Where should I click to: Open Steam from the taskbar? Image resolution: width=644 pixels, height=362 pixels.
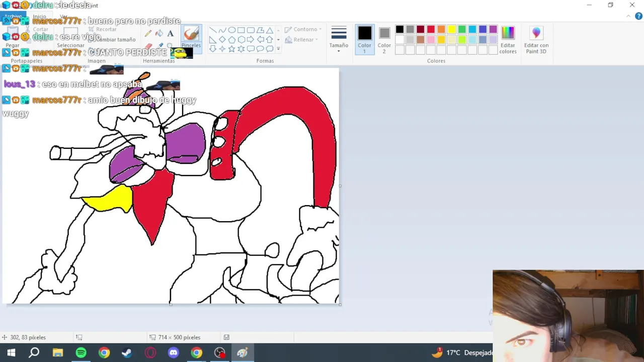pyautogui.click(x=127, y=352)
